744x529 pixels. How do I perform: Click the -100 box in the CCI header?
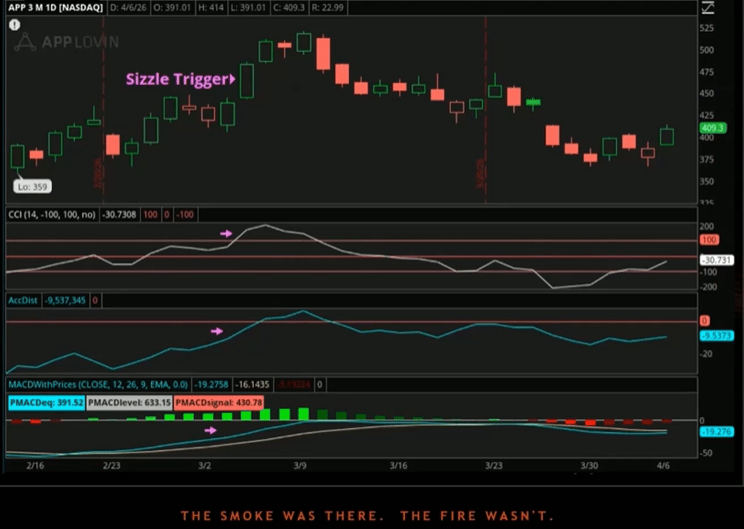[186, 214]
